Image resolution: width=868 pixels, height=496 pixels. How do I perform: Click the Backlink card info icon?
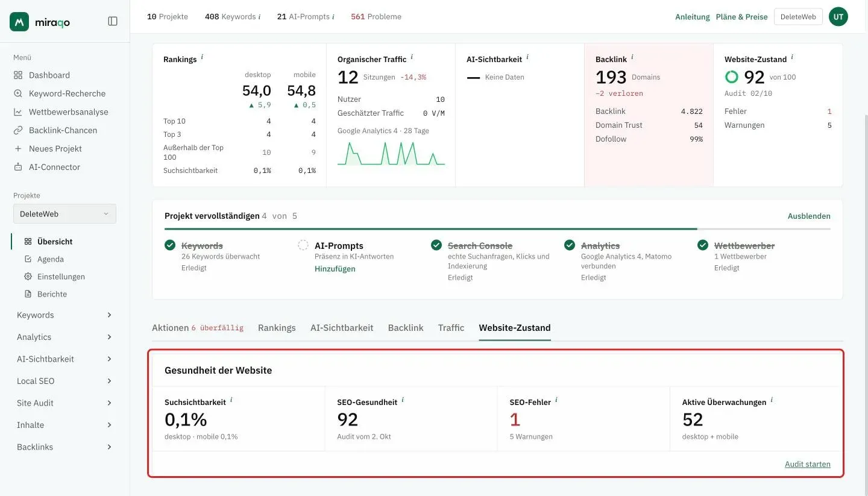[x=632, y=57]
